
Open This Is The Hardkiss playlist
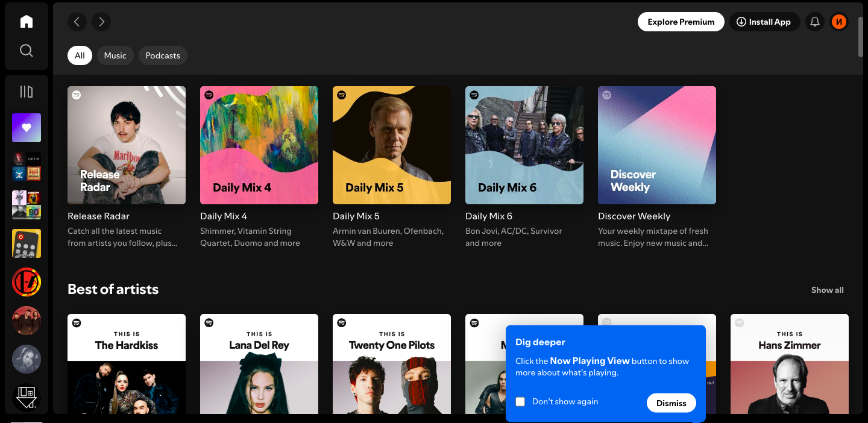(127, 364)
